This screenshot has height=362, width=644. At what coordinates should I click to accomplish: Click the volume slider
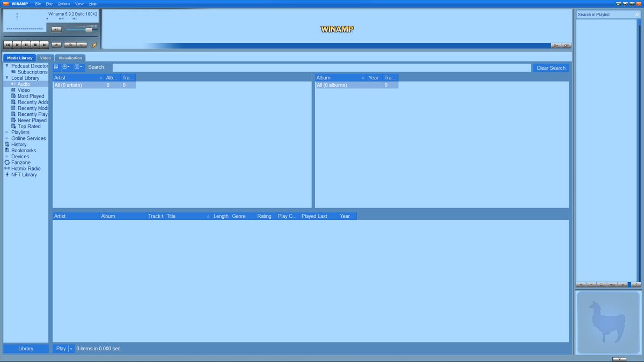(82, 29)
